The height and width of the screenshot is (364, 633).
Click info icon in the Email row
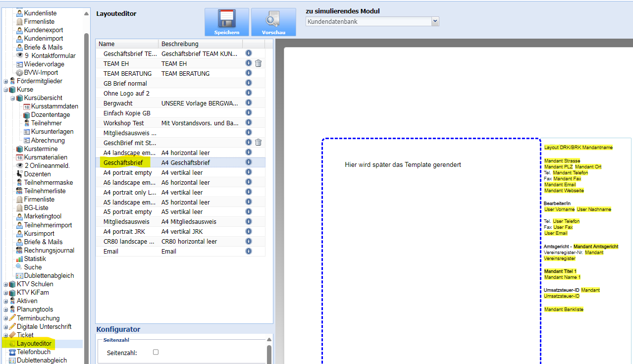[249, 251]
